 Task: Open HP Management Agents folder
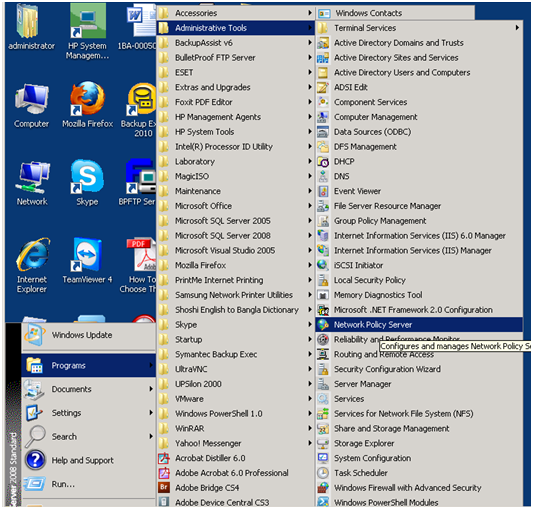pos(235,117)
